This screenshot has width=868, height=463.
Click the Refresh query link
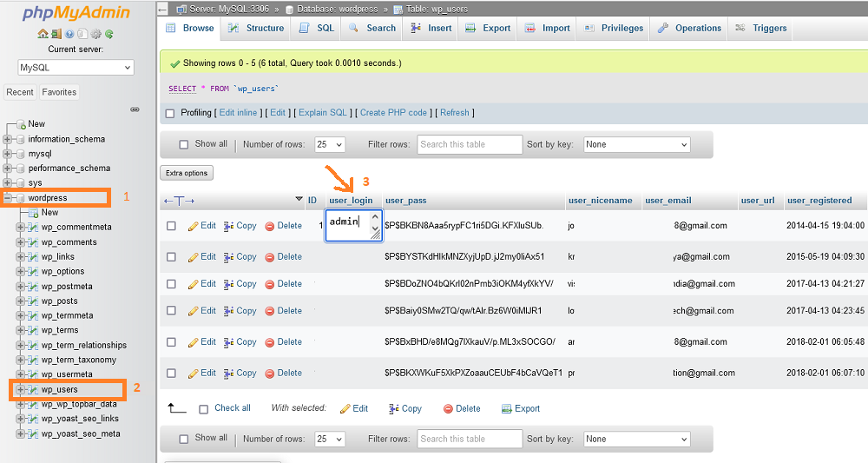[x=455, y=112]
